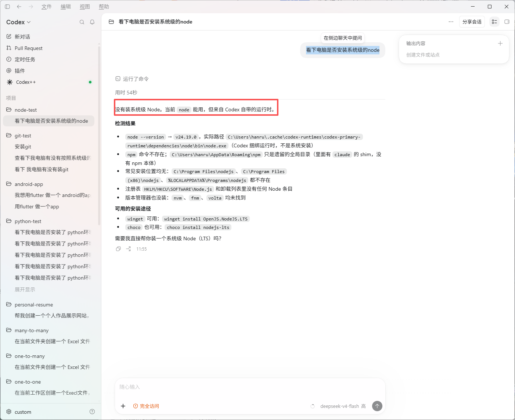Click the 完全访问 permission selector
The image size is (515, 420).
click(x=146, y=406)
